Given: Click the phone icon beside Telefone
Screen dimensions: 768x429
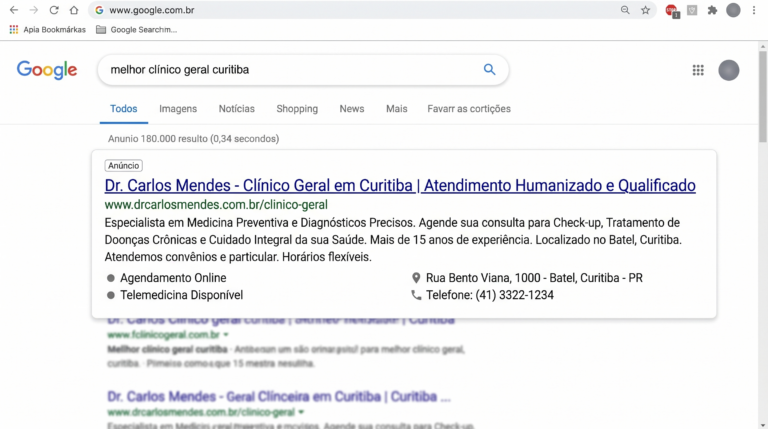Looking at the screenshot, I should coord(416,295).
